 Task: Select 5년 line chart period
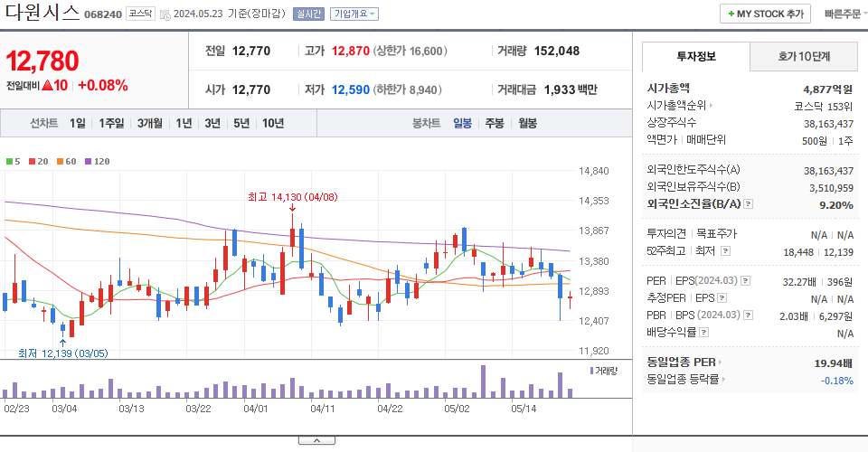241,123
